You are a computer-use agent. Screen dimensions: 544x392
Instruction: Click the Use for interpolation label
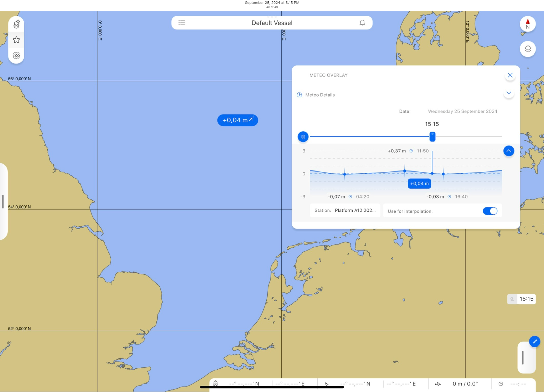click(410, 211)
